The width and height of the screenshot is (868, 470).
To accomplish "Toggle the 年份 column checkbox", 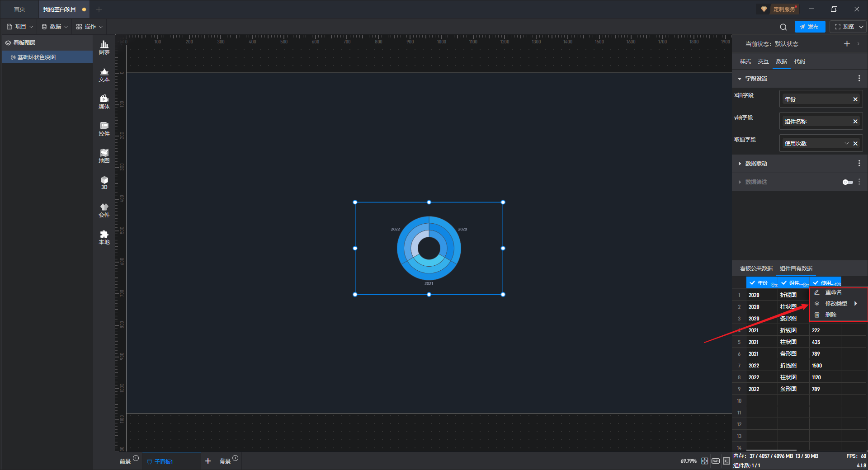I will [752, 283].
